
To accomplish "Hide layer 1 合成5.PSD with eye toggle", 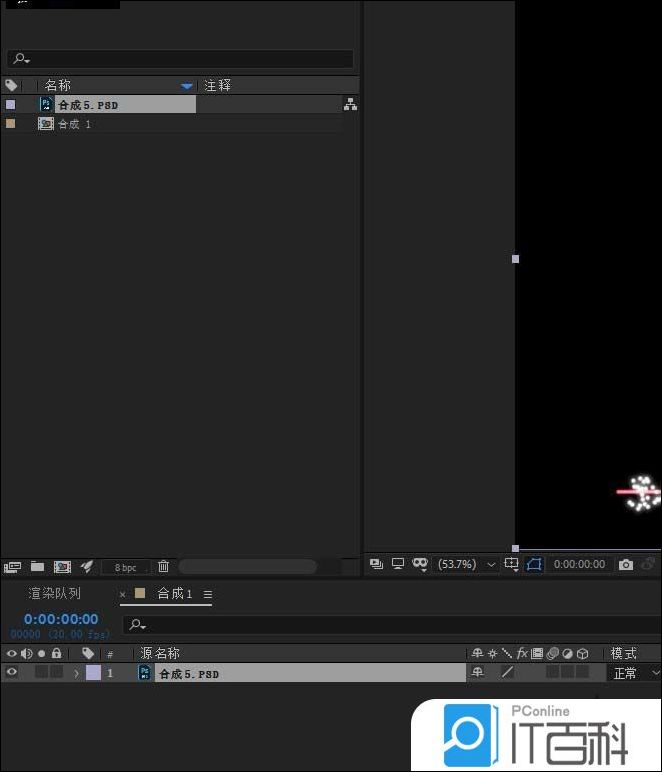I will tap(11, 672).
